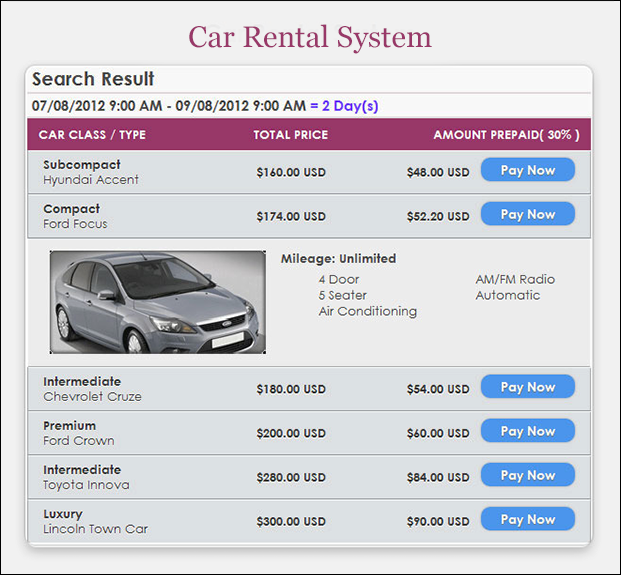The height and width of the screenshot is (575, 621).
Task: Click the Car Rental System title
Action: click(x=310, y=37)
